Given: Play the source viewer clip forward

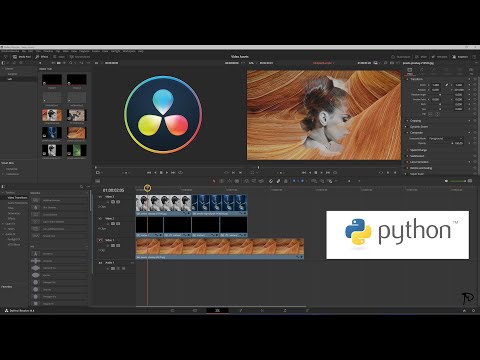Looking at the screenshot, I should [167, 173].
